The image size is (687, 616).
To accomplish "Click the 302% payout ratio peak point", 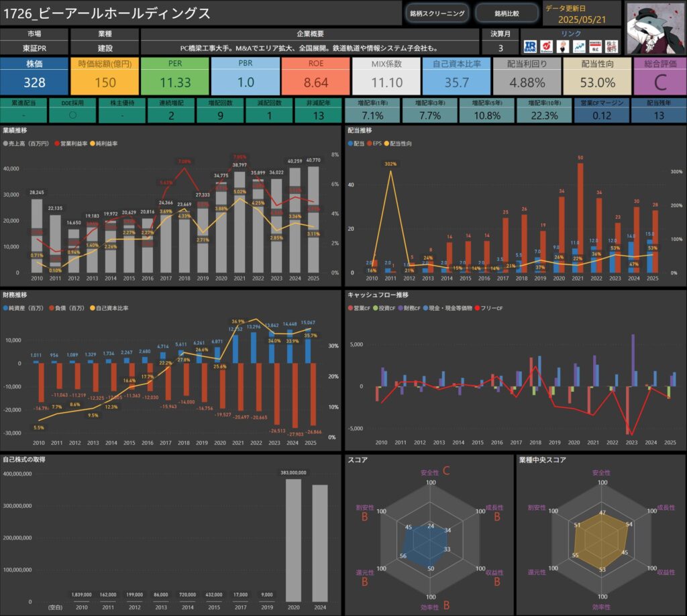I will tap(390, 170).
